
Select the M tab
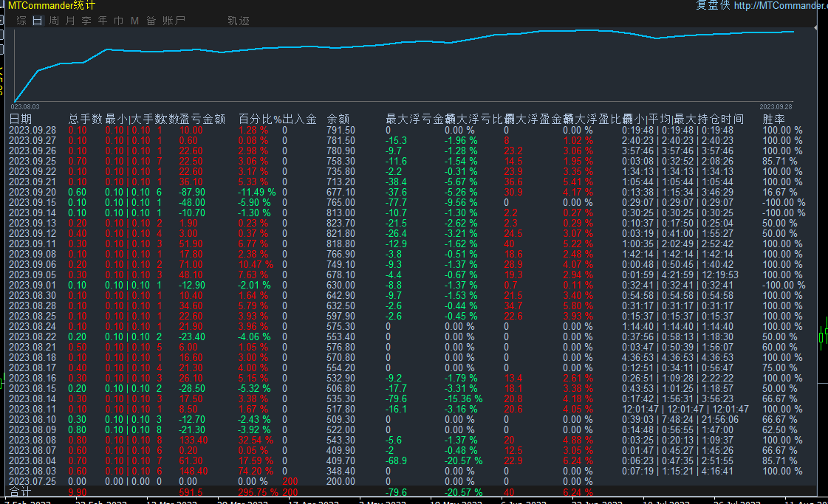tap(134, 21)
